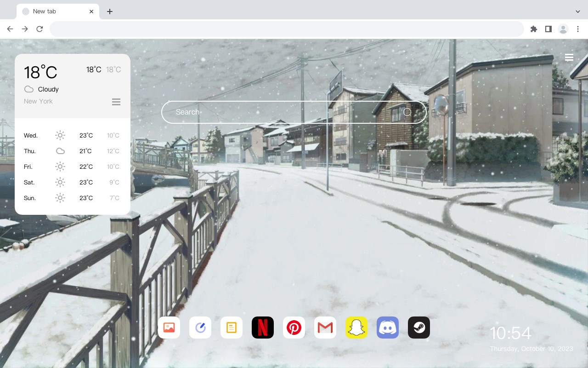Screen dimensions: 588x368
Task: Click the large 18°C current temperature
Action: coord(40,72)
